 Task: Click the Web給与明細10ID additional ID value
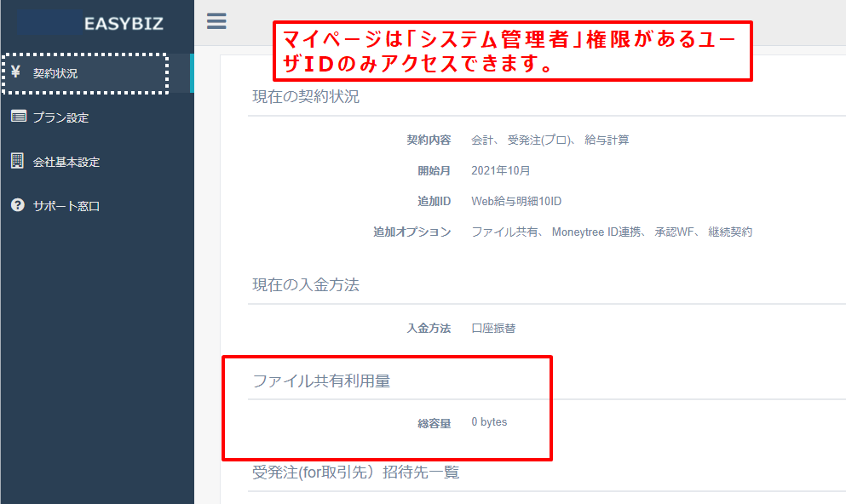pyautogui.click(x=516, y=202)
